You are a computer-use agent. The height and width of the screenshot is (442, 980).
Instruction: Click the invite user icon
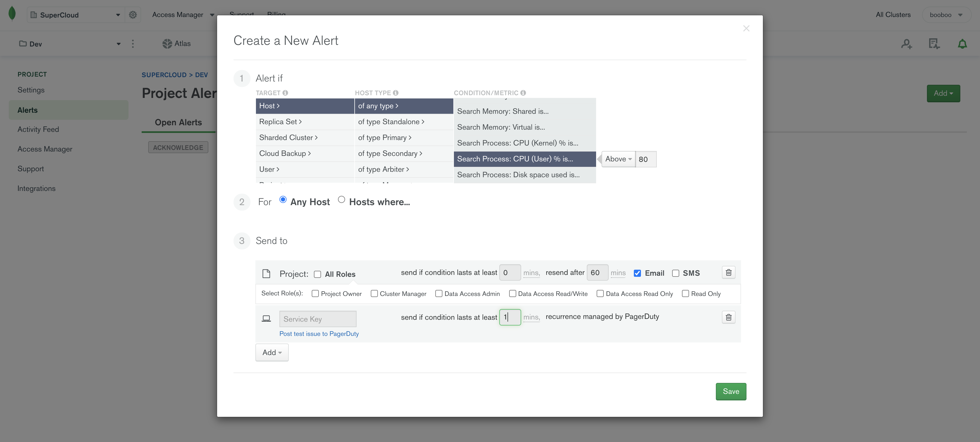click(x=906, y=44)
